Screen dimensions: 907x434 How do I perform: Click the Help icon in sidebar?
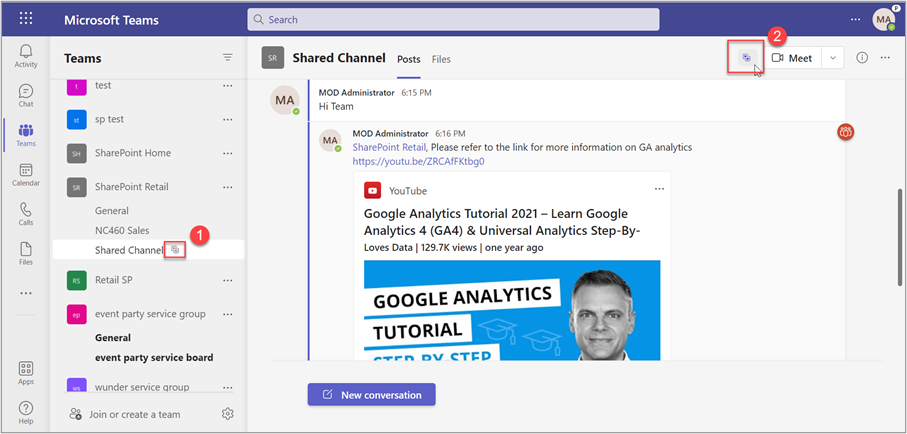26,411
